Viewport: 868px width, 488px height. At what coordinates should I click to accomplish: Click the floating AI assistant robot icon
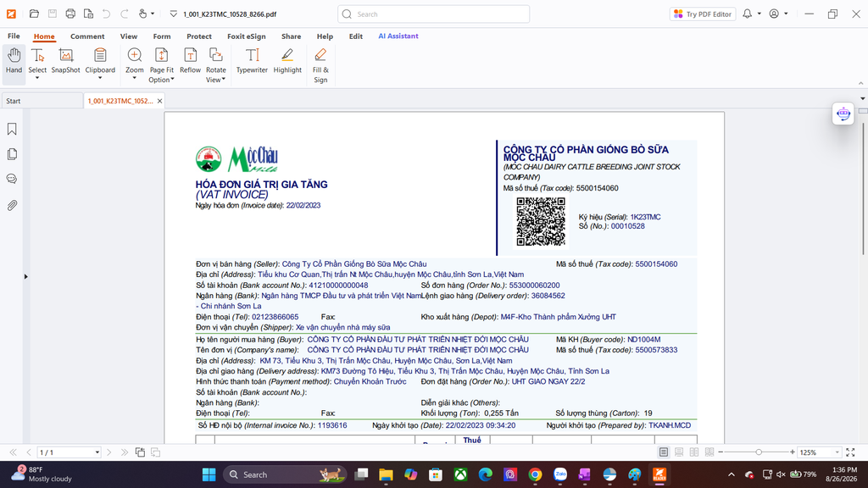point(843,114)
